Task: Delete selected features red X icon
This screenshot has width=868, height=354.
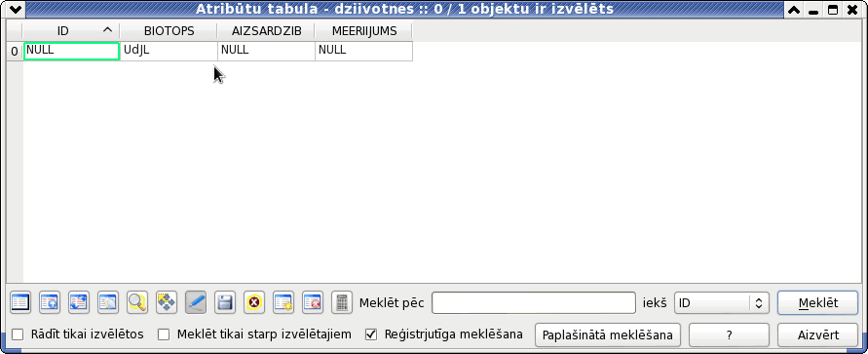Action: click(x=254, y=302)
